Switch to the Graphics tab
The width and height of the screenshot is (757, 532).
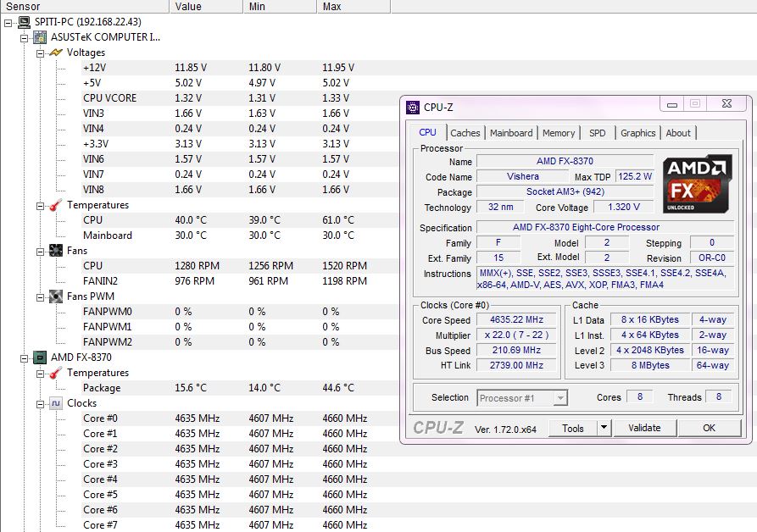point(637,133)
